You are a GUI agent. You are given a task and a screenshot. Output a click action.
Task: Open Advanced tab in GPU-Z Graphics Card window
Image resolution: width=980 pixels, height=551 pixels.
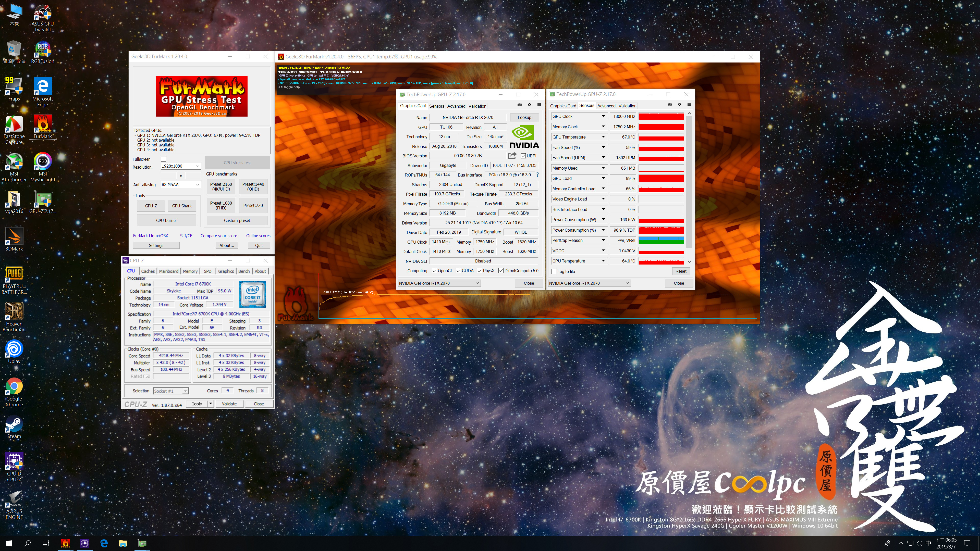[x=456, y=106]
